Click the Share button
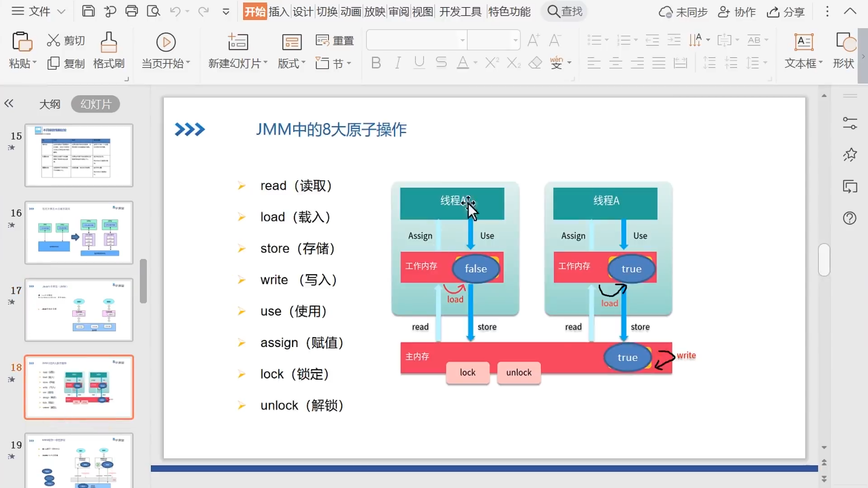Viewport: 868px width, 488px height. point(786,12)
